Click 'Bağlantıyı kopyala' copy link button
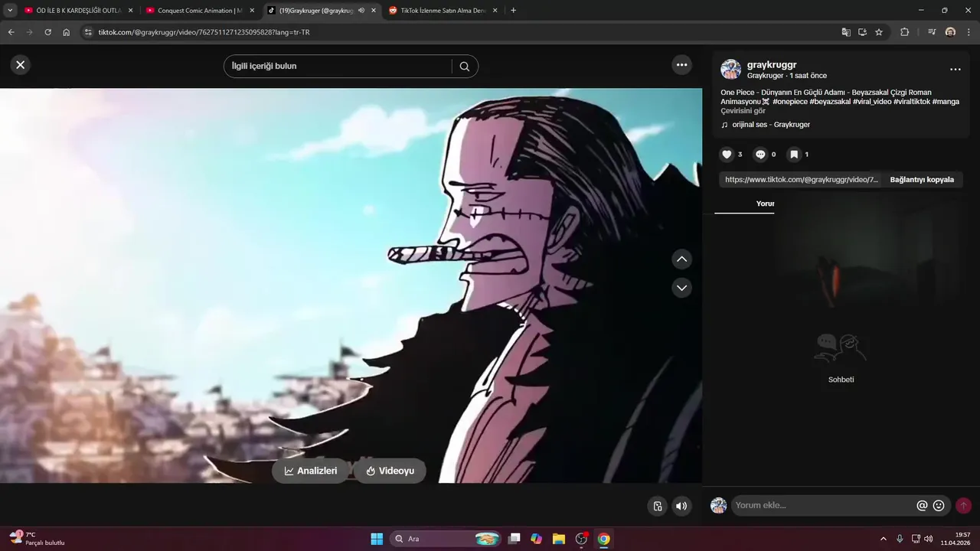This screenshot has width=980, height=551. point(922,180)
